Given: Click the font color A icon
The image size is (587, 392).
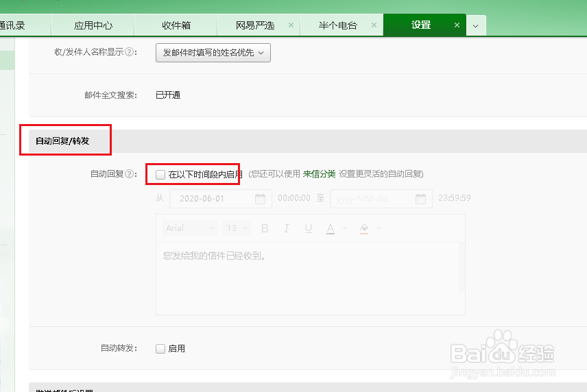Looking at the screenshot, I should (x=331, y=228).
